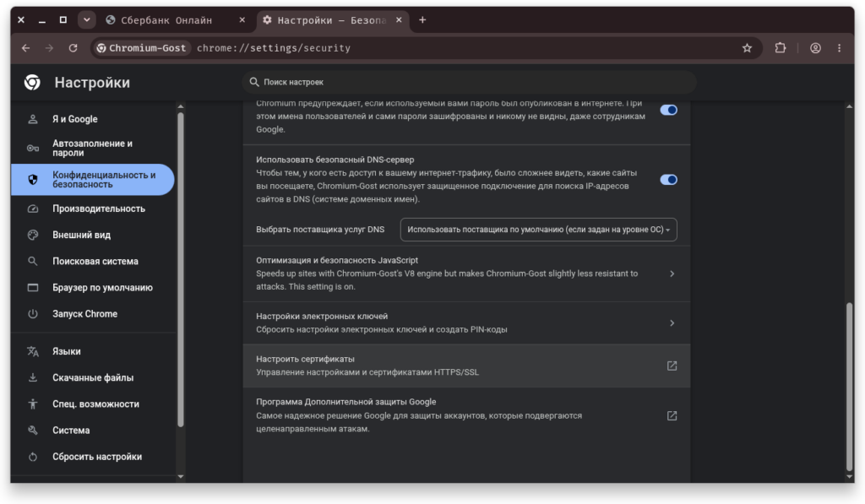The height and width of the screenshot is (504, 865).
Task: Click the window icon for Браузер по умолчанию
Action: point(33,287)
